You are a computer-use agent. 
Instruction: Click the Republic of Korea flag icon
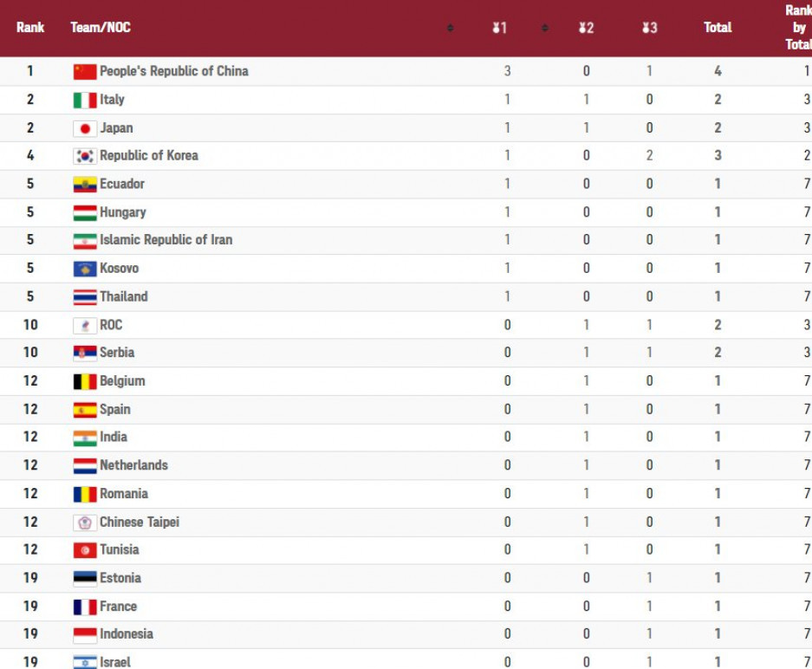[x=85, y=156]
